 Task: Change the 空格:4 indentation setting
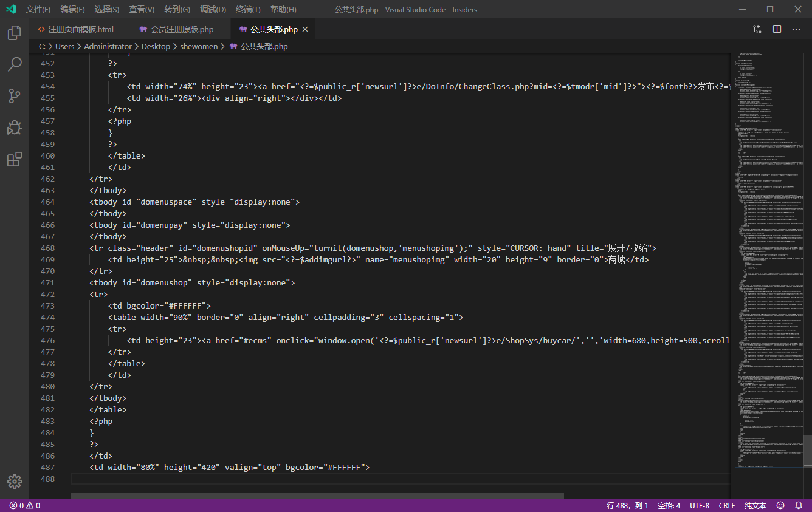(x=669, y=505)
